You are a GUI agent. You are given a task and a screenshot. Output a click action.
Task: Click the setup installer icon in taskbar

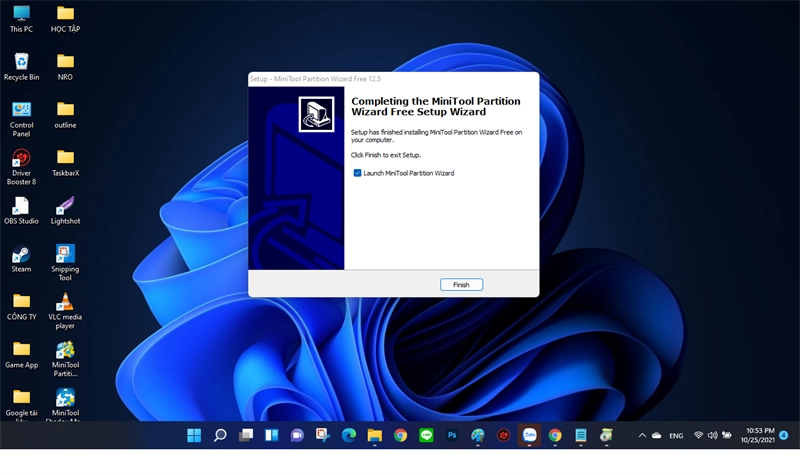[x=606, y=435]
